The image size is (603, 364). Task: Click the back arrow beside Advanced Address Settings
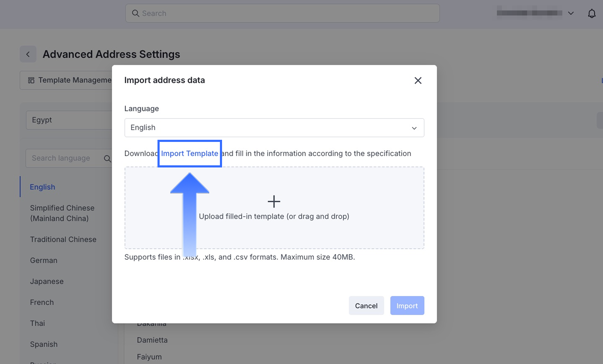tap(28, 54)
